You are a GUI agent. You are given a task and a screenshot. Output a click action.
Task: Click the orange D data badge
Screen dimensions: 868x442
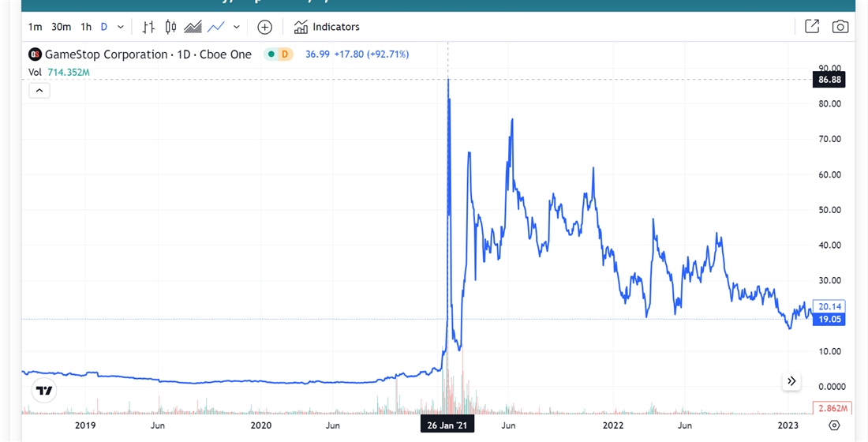click(x=285, y=54)
